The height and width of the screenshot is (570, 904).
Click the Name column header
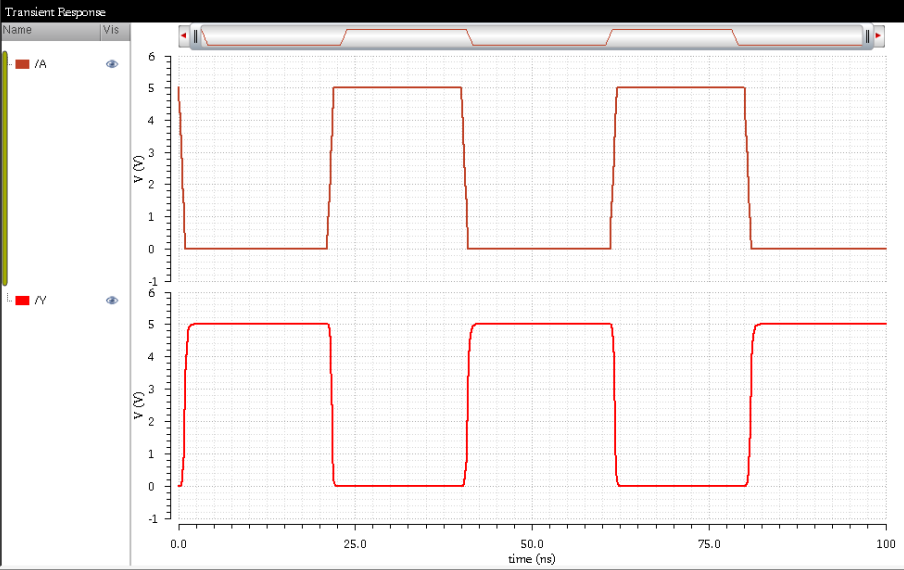pyautogui.click(x=51, y=31)
